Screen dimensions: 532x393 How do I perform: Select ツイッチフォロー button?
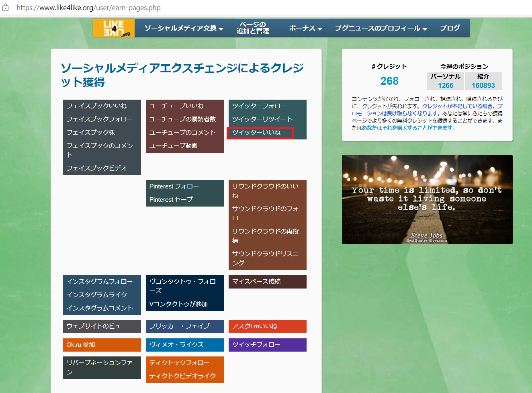point(268,345)
